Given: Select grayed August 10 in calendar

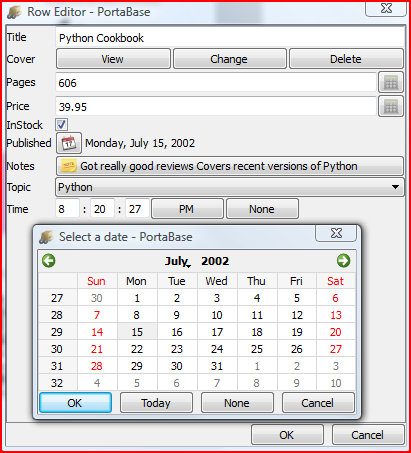Looking at the screenshot, I should point(336,383).
